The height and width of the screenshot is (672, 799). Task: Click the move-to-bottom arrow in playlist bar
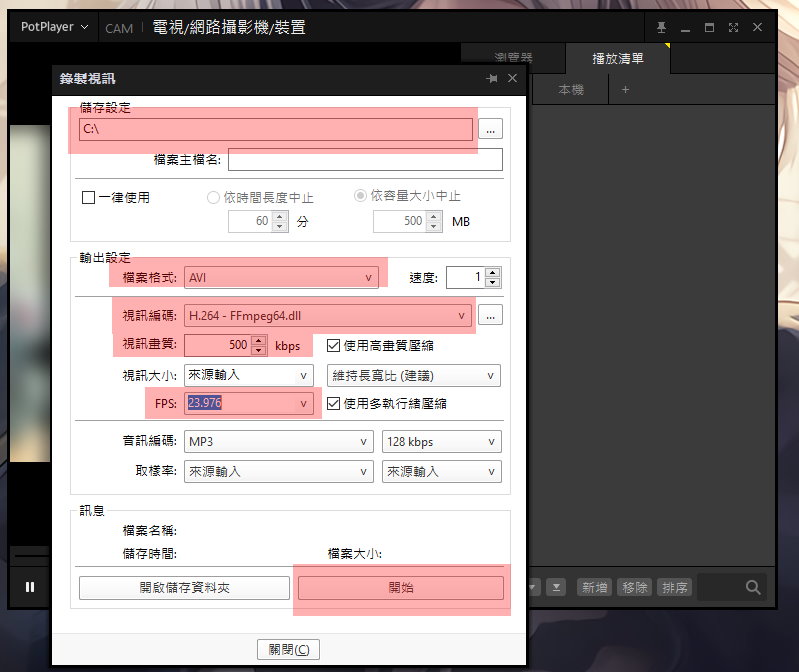click(x=557, y=587)
